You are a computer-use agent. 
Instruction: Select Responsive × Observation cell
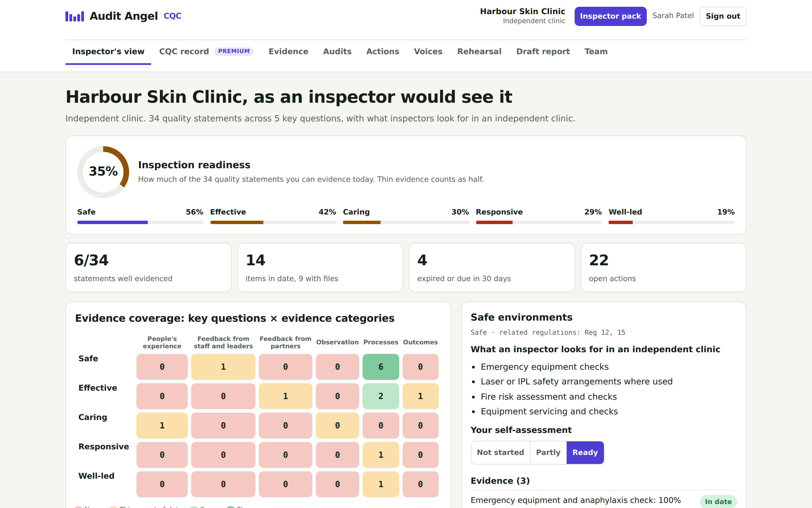tap(337, 455)
